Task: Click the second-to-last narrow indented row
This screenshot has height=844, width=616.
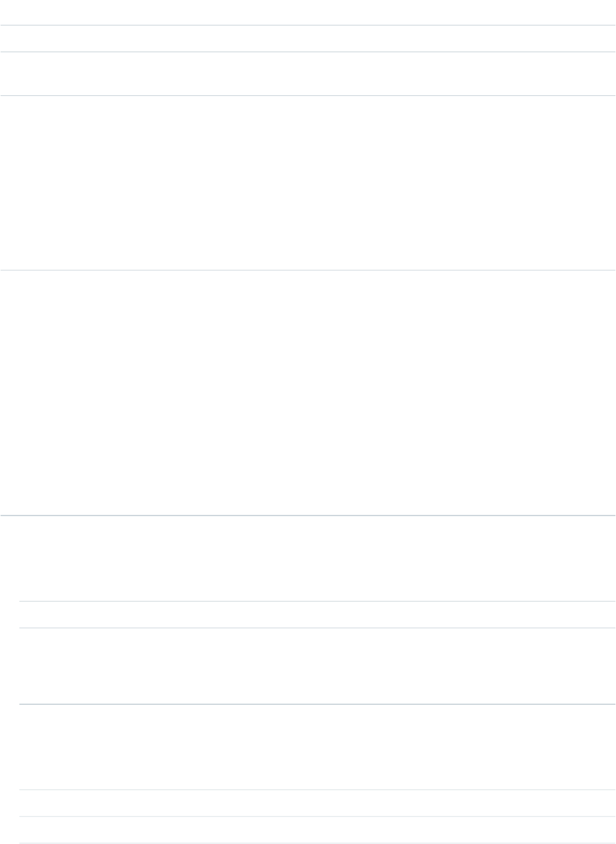Action: [317, 803]
